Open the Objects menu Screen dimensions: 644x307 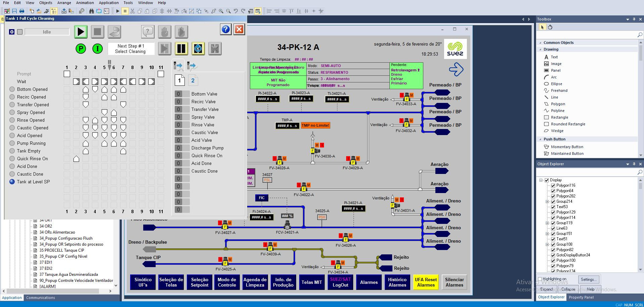46,3
